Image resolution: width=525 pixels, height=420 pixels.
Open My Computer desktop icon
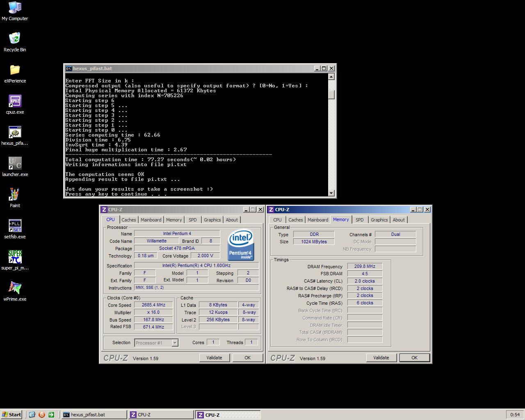tap(15, 11)
